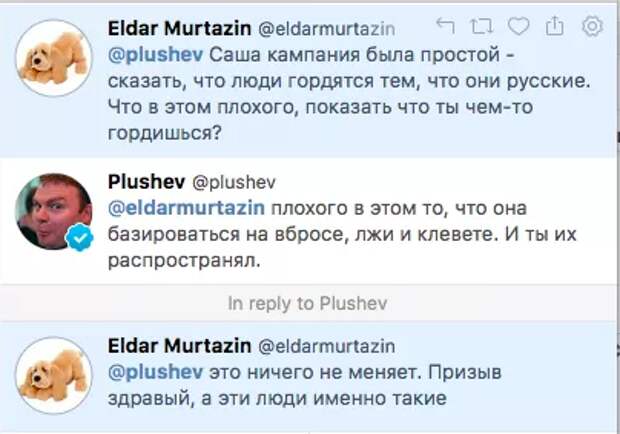Open the gear settings menu on top tweet
This screenshot has width=620, height=434.
click(592, 25)
